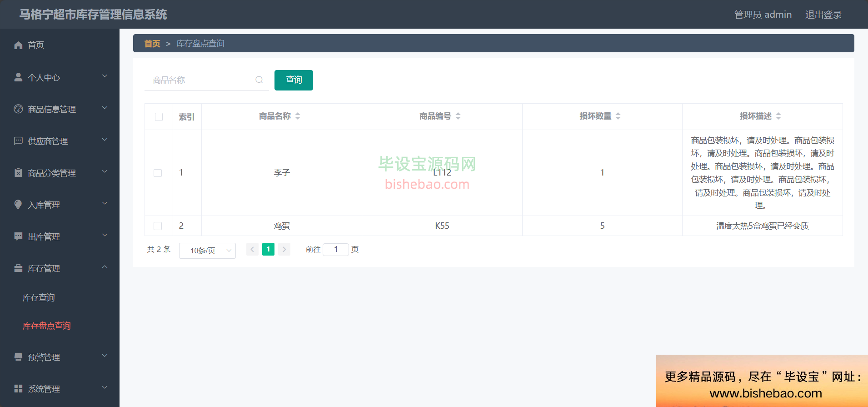
Task: Collapse the 库存管理 chevron
Action: point(105,267)
